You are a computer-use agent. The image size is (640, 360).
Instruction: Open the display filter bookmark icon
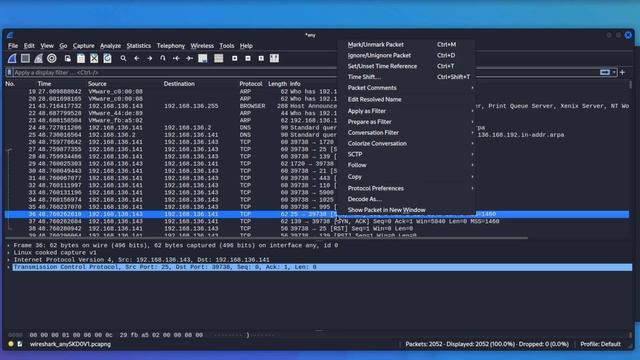9,72
